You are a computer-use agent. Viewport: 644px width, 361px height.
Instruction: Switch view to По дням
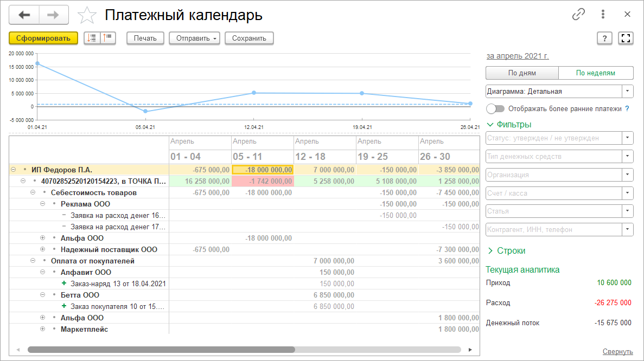(x=522, y=73)
